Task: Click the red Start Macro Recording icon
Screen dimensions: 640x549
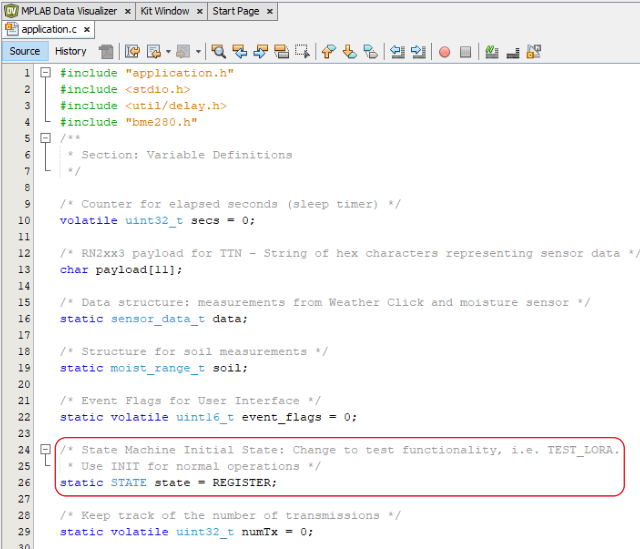Action: [444, 52]
